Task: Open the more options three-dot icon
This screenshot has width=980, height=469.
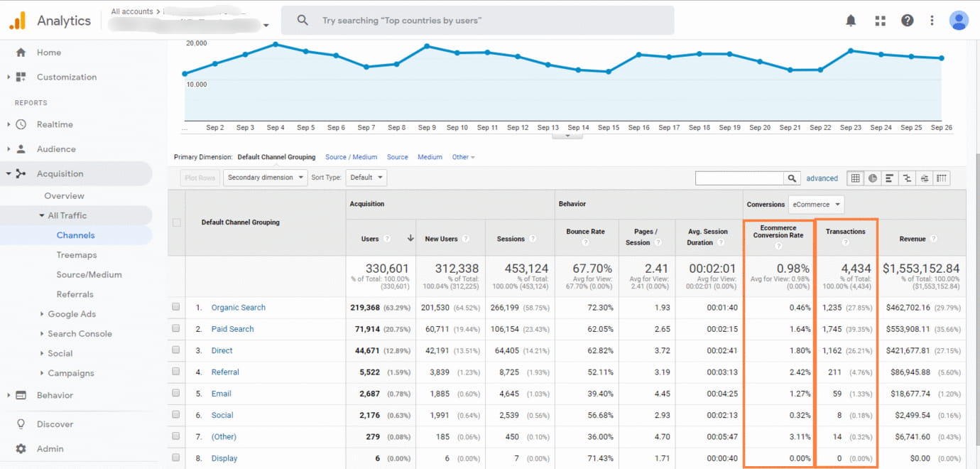Action: (932, 20)
